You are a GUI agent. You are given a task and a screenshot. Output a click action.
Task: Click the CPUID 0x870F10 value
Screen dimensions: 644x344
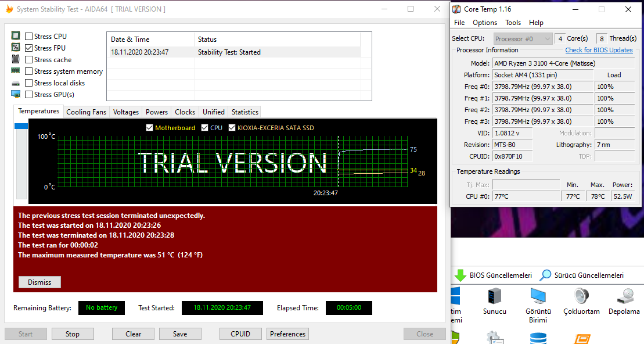tap(513, 156)
